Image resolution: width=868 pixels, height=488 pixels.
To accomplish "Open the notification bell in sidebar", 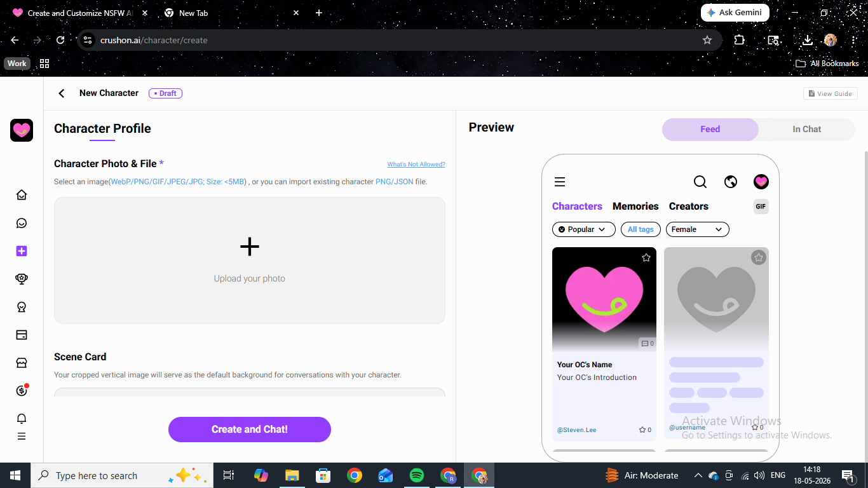I will pyautogui.click(x=22, y=419).
